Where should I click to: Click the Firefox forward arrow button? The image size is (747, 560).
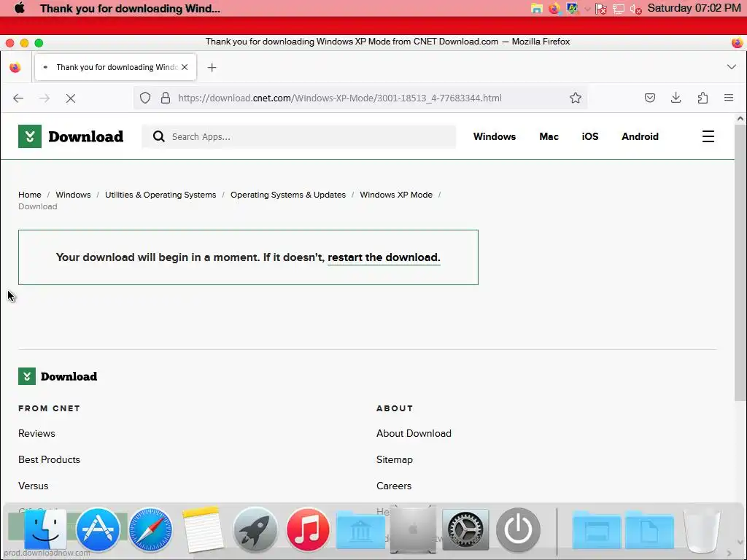point(44,98)
